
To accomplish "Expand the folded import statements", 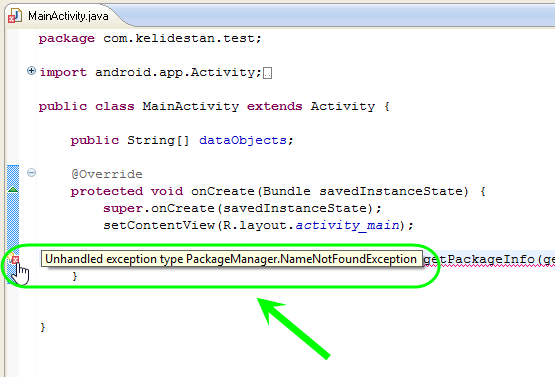I will tap(31, 71).
